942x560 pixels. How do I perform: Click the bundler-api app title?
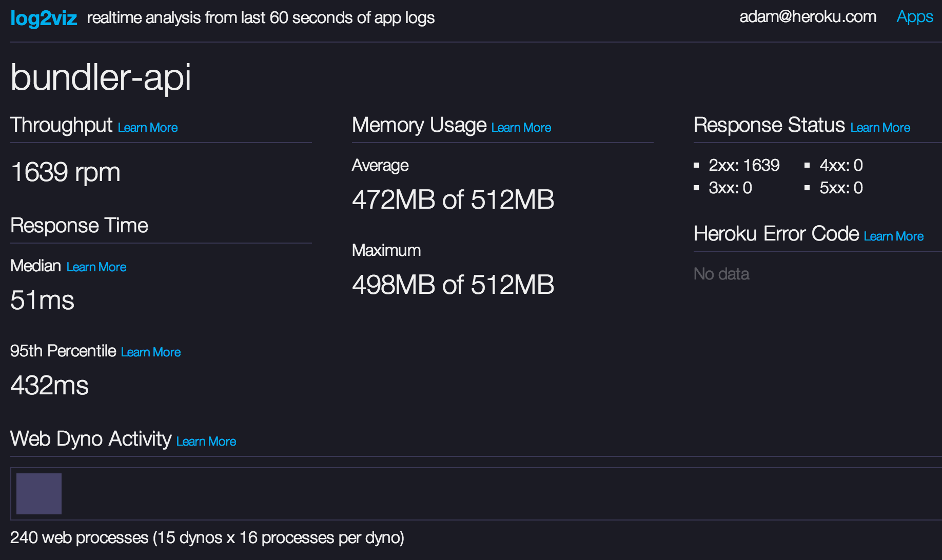101,78
